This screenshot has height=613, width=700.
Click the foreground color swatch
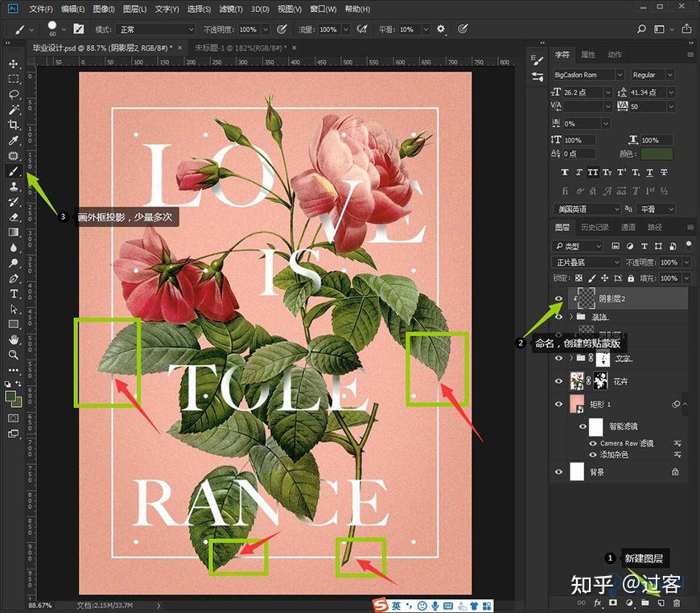tap(10, 396)
